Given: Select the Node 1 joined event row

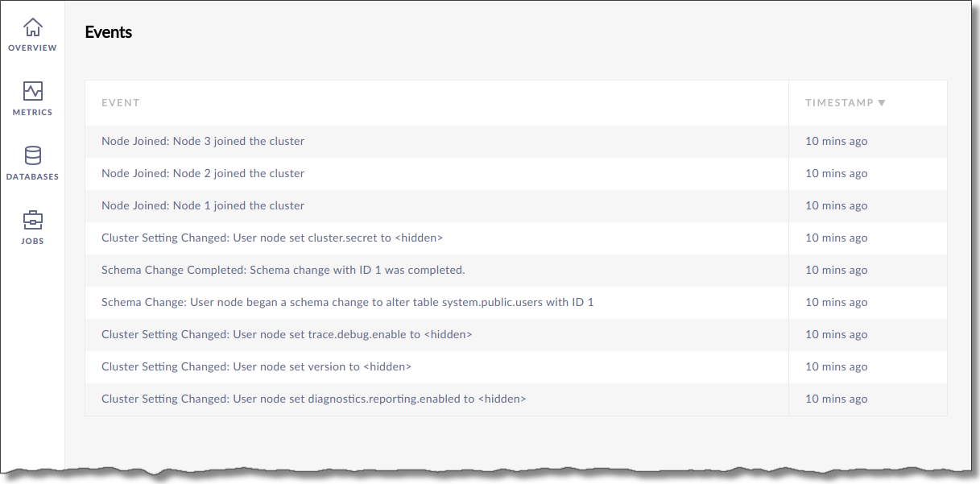Looking at the screenshot, I should point(203,206).
